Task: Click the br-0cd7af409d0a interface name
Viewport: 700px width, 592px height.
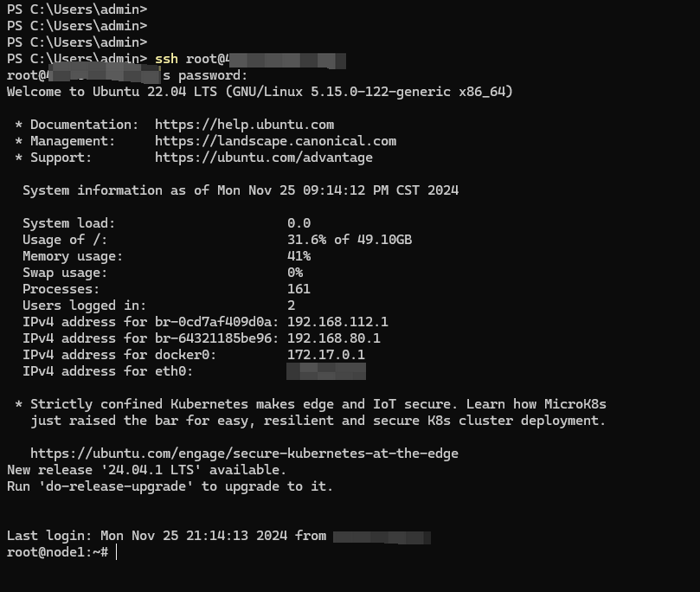Action: (x=216, y=322)
